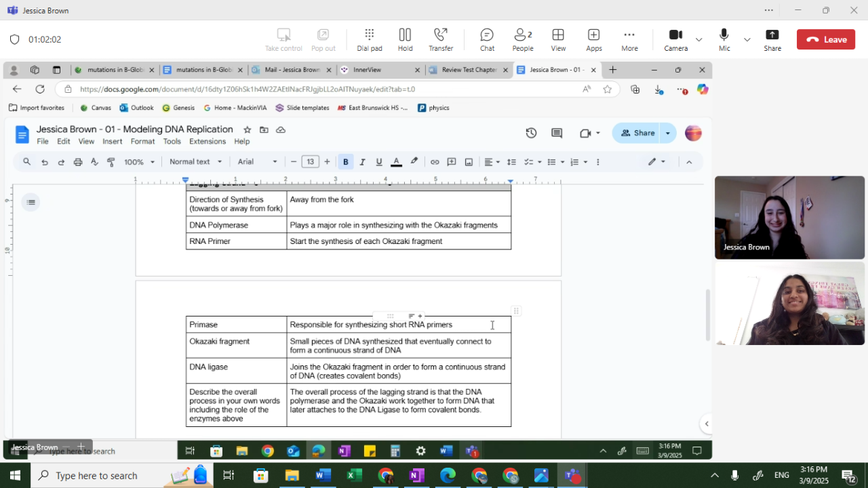This screenshot has height=488, width=868.
Task: Mute or unmute the Teams Mic
Action: coord(724,39)
